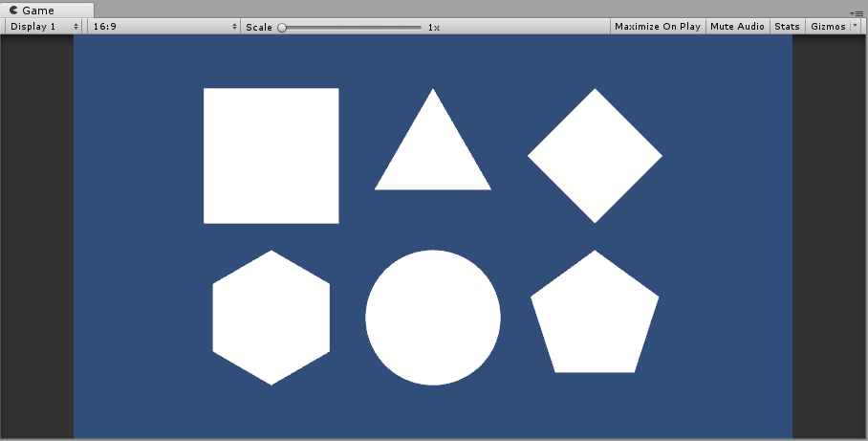Open the Display 1 dropdown
Viewport: 868px width, 441px height.
(x=44, y=26)
